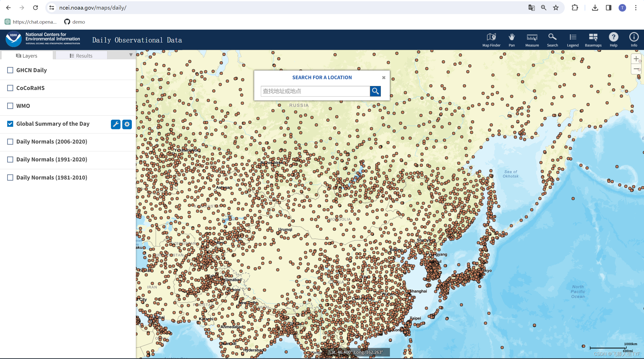Screen dimensions: 644x359
Task: Click the Lat/Long coordinates readout
Action: pyautogui.click(x=356, y=352)
